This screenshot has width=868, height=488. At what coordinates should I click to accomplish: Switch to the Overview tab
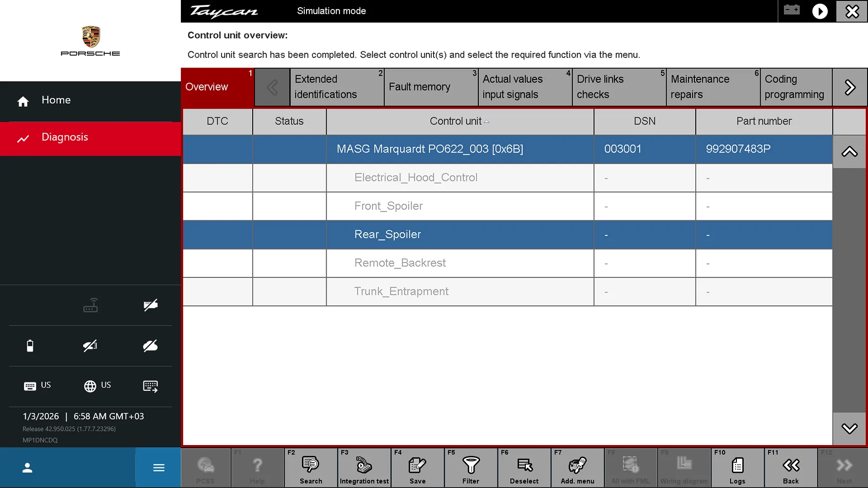[x=217, y=87]
